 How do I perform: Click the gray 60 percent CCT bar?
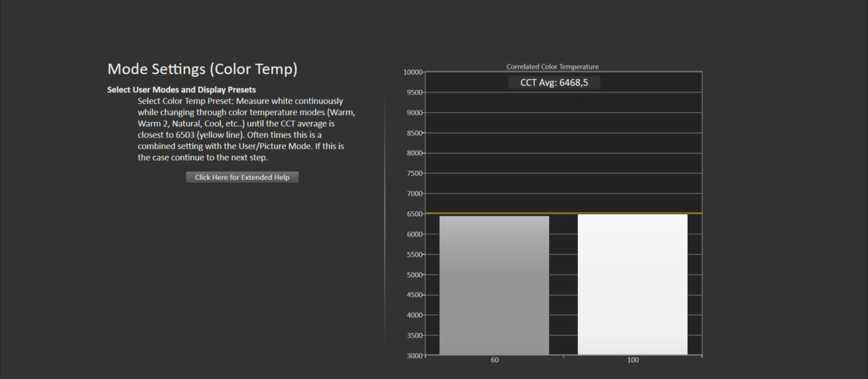(494, 285)
